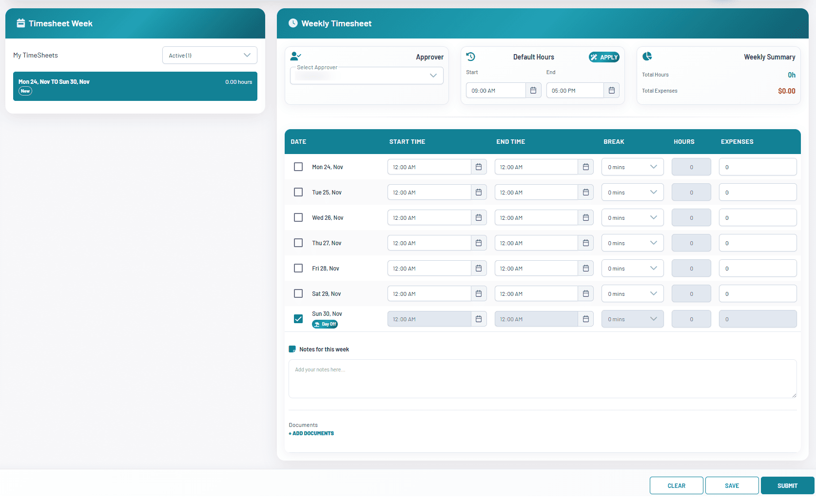816x504 pixels.
Task: Click the Default Hours history icon
Action: pyautogui.click(x=470, y=57)
